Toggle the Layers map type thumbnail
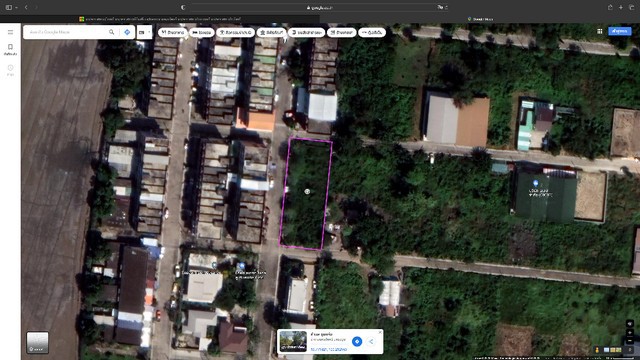640x360 pixels. click(38, 342)
